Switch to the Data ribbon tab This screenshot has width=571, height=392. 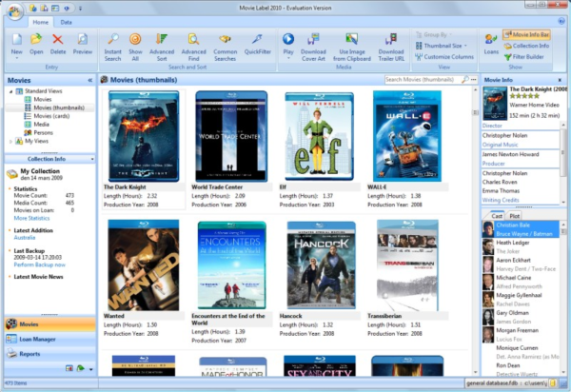pos(67,20)
